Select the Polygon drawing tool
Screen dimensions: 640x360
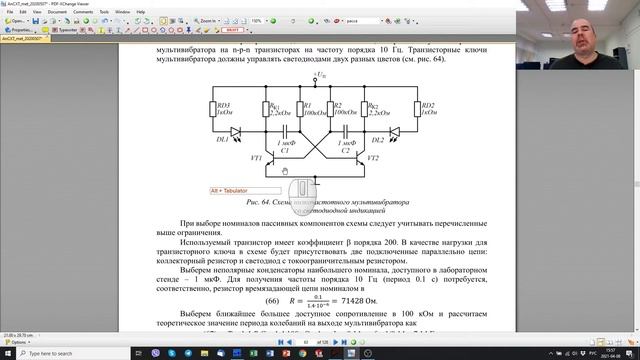[x=171, y=30]
